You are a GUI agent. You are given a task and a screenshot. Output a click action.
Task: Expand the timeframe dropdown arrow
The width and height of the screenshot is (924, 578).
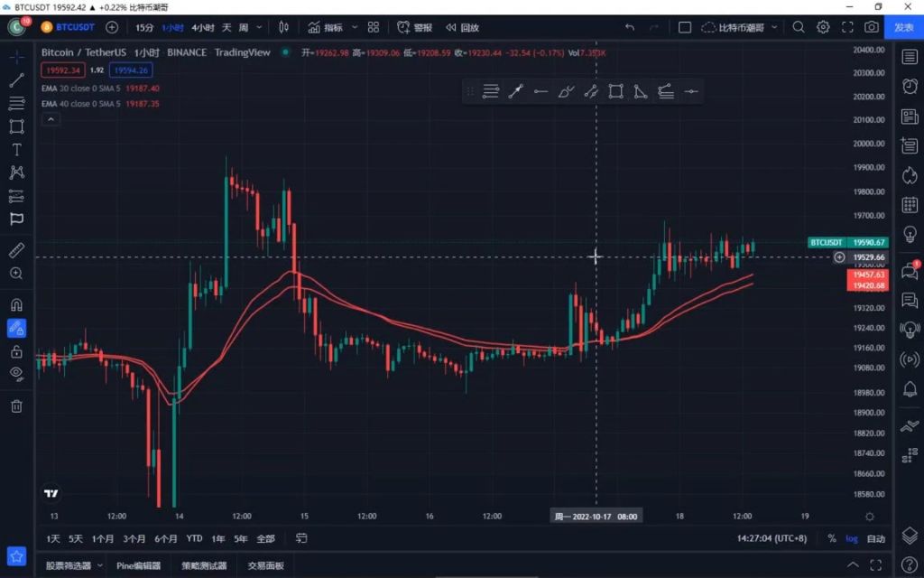tap(259, 27)
